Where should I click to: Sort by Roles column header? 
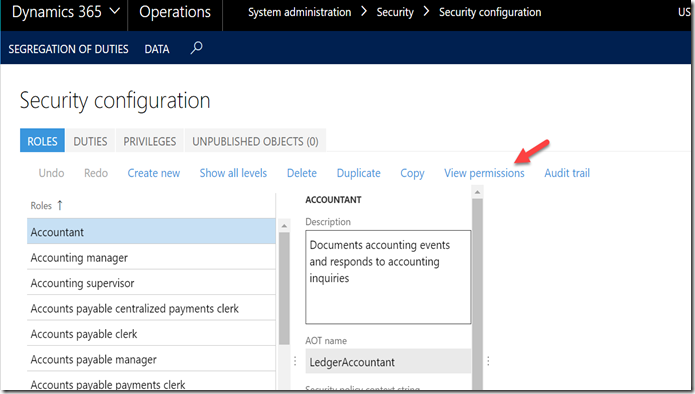tap(41, 205)
